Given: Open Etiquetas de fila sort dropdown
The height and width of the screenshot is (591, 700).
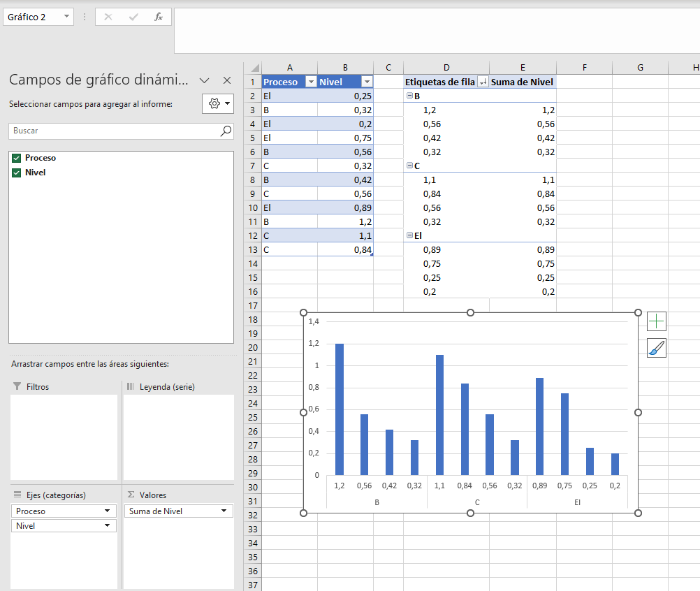Looking at the screenshot, I should click(x=483, y=82).
